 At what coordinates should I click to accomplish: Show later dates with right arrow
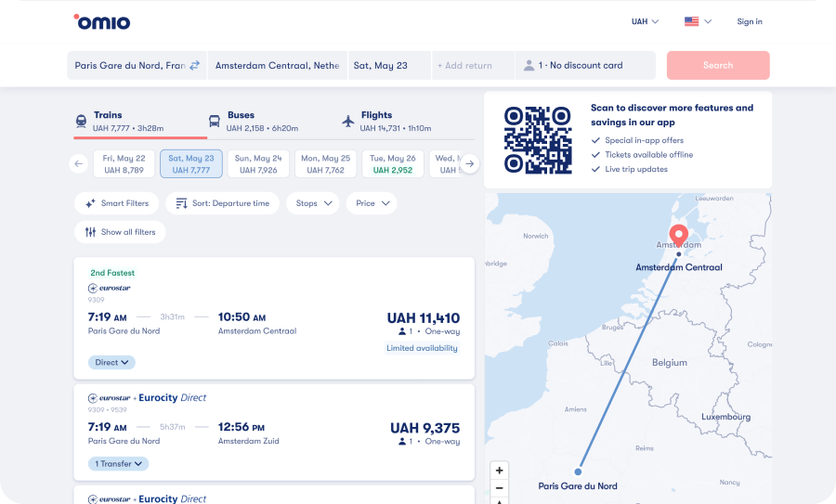click(x=470, y=163)
